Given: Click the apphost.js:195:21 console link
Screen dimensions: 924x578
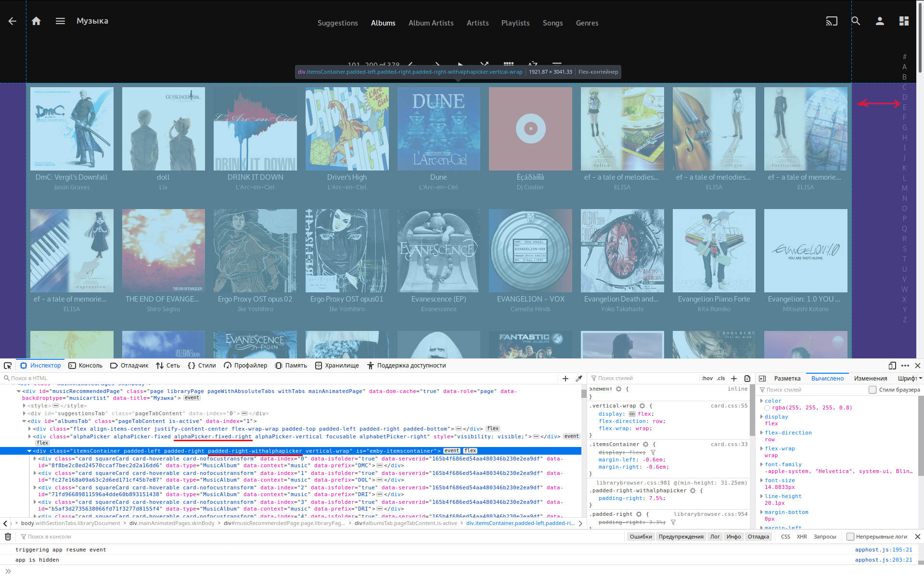Looking at the screenshot, I should coord(884,549).
